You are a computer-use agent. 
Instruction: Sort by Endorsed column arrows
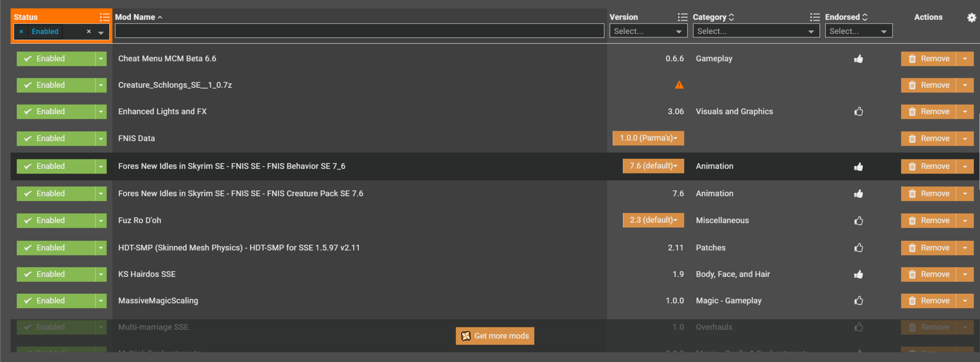[x=865, y=17]
